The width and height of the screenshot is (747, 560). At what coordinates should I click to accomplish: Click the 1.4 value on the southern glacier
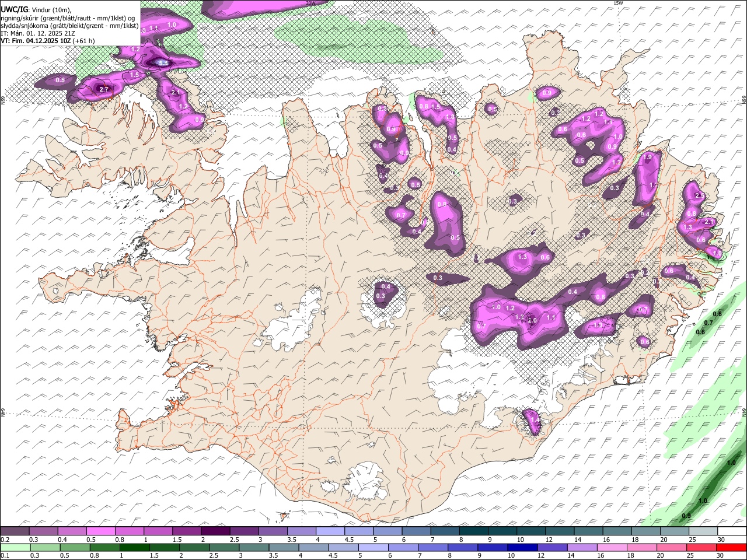point(535,419)
